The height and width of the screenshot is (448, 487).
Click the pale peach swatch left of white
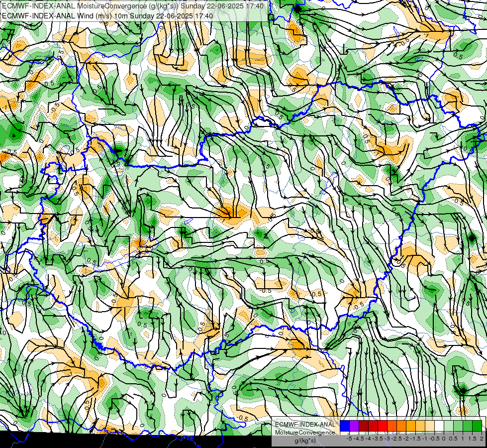(430, 426)
